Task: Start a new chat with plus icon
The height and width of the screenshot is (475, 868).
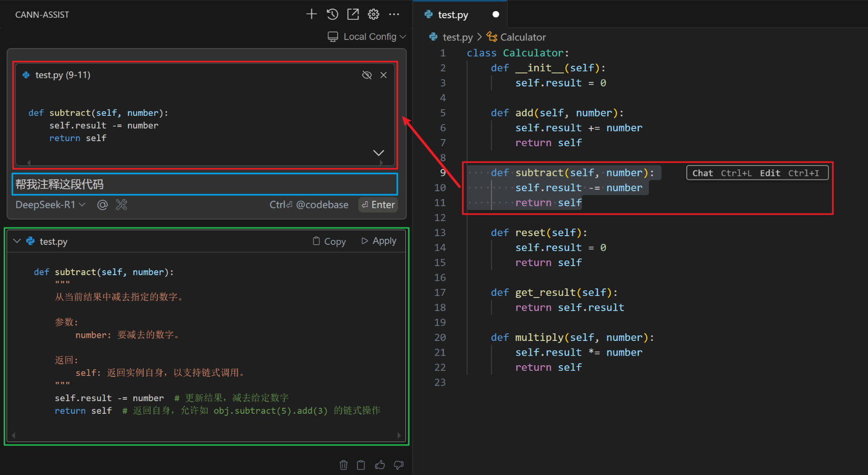Action: pos(311,14)
